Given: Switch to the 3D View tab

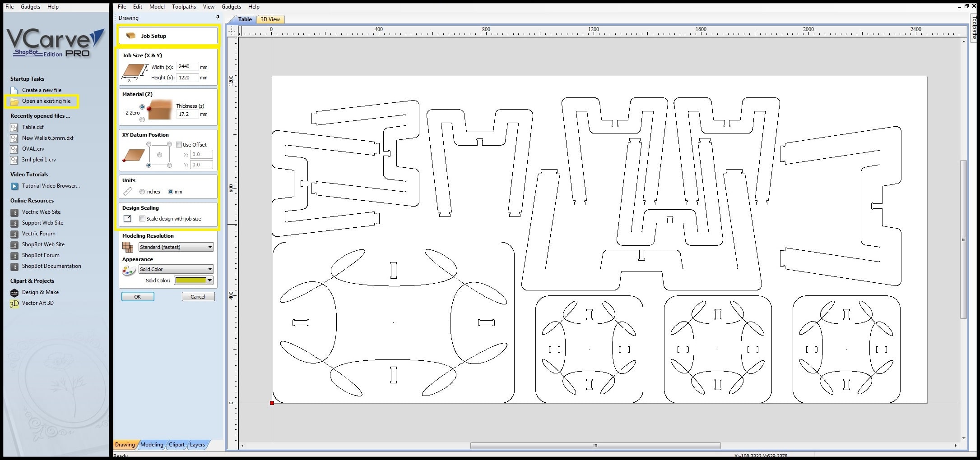Looking at the screenshot, I should [x=270, y=19].
